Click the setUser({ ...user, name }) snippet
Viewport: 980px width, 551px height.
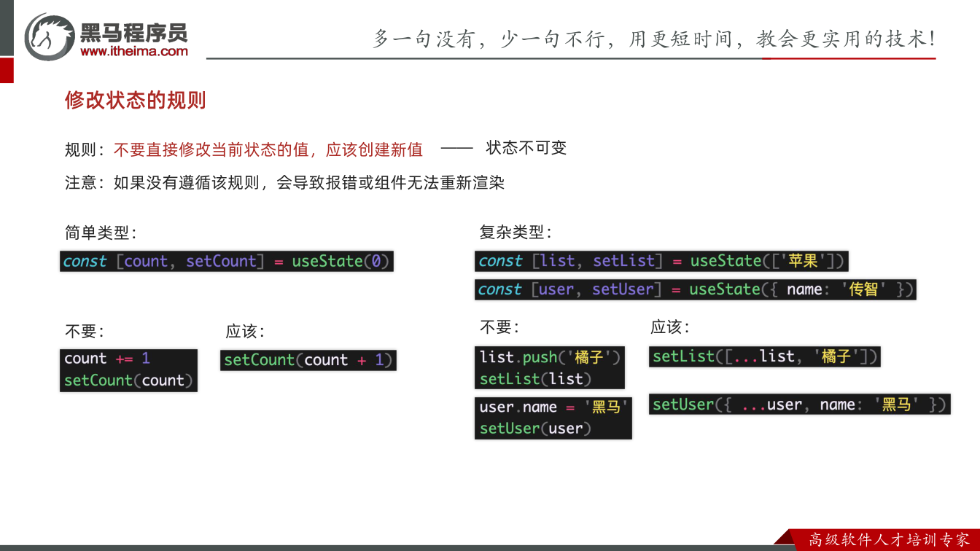tap(800, 405)
